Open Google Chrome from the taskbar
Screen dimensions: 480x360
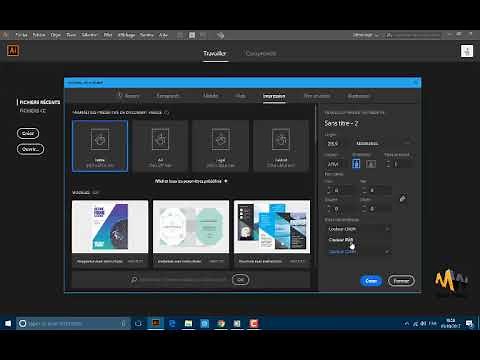[x=221, y=323]
